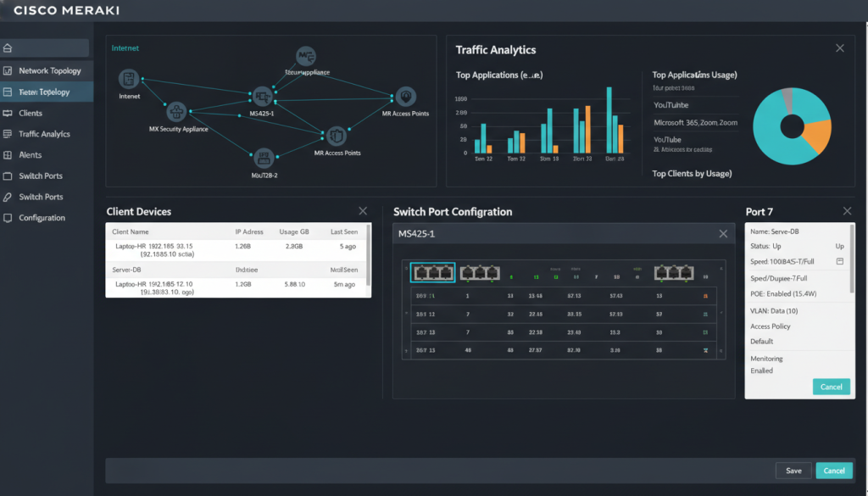This screenshot has width=868, height=496.
Task: Click the tallest teal bar in Top Applications
Action: pyautogui.click(x=609, y=120)
